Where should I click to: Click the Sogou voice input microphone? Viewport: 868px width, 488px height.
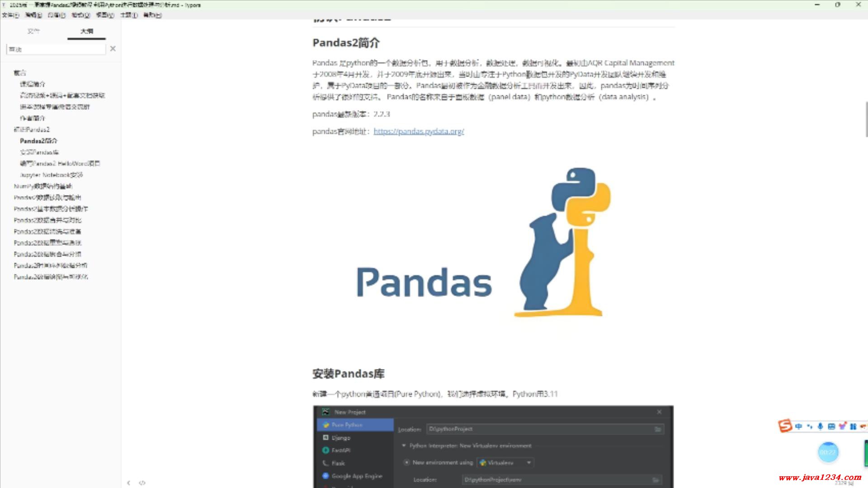pos(821,426)
